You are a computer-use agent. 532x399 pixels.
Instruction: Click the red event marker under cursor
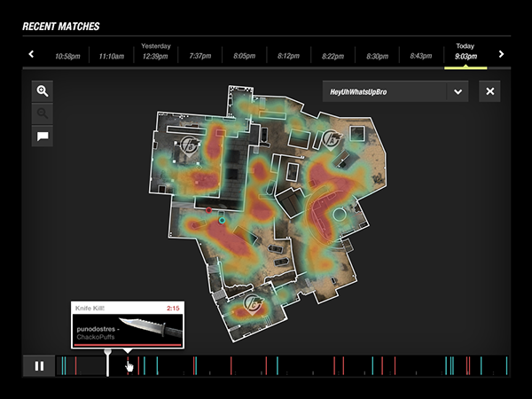point(128,365)
